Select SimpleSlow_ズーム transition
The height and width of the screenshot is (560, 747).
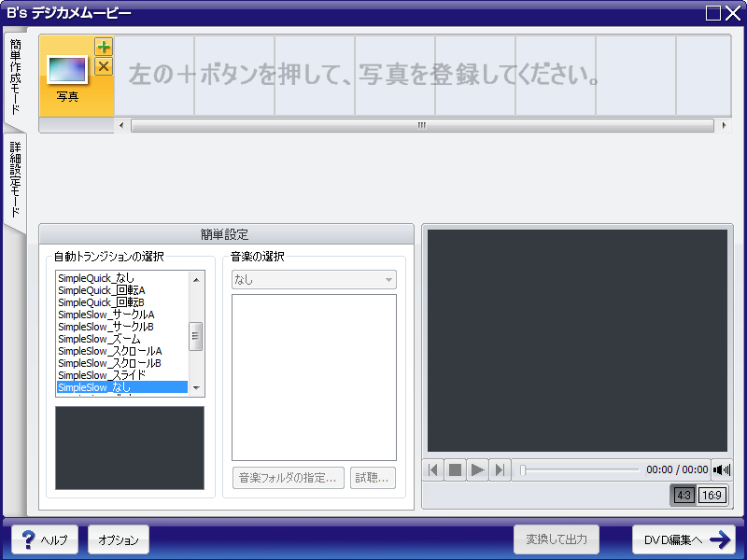(x=122, y=339)
